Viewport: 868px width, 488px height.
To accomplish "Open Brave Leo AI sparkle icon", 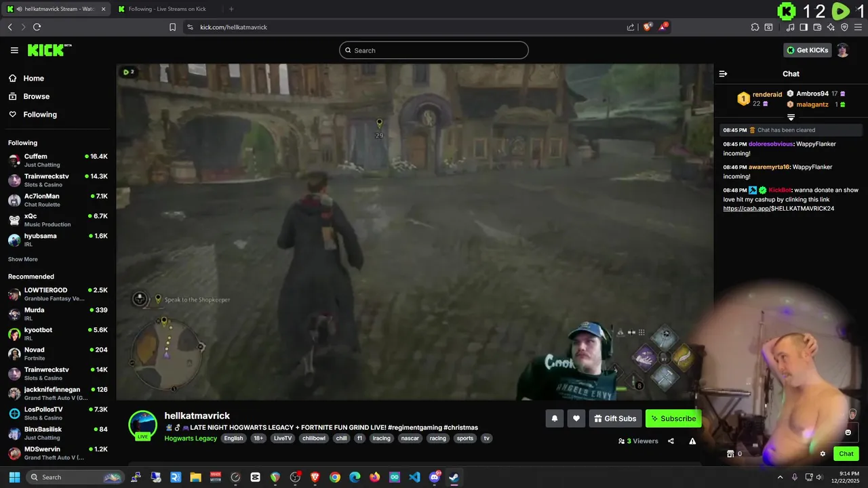I will point(831,27).
